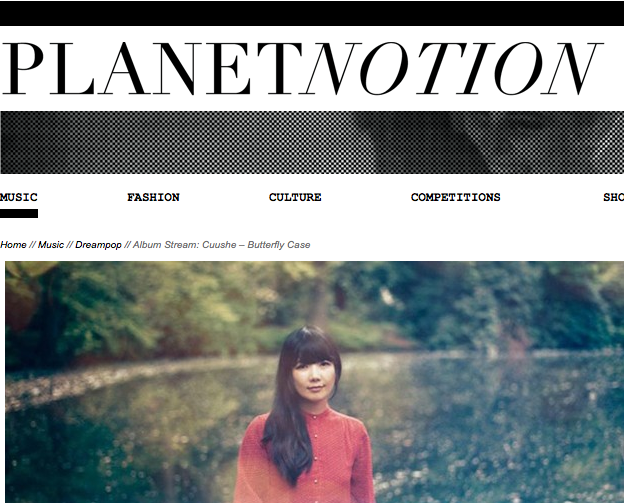Select the MUSIC navigation item
This screenshot has height=503, width=624.
coord(19,197)
